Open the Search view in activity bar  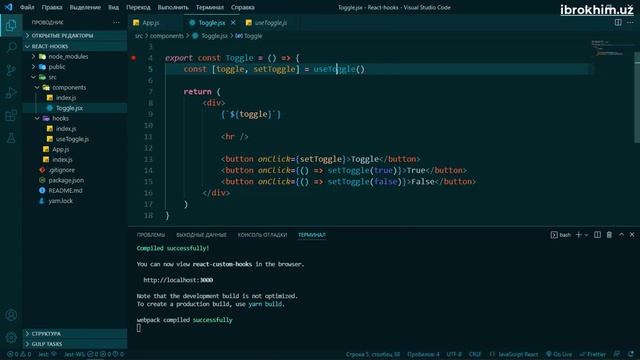[11, 48]
